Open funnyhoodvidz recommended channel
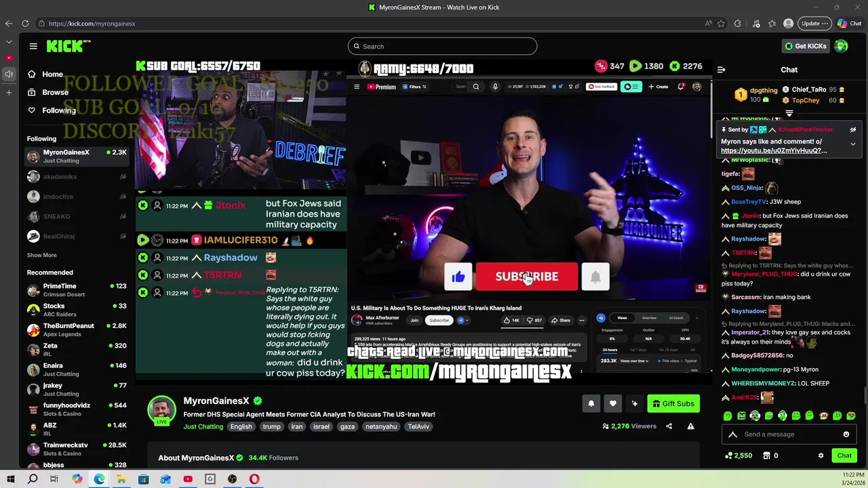Image resolution: width=868 pixels, height=488 pixels. (77, 409)
